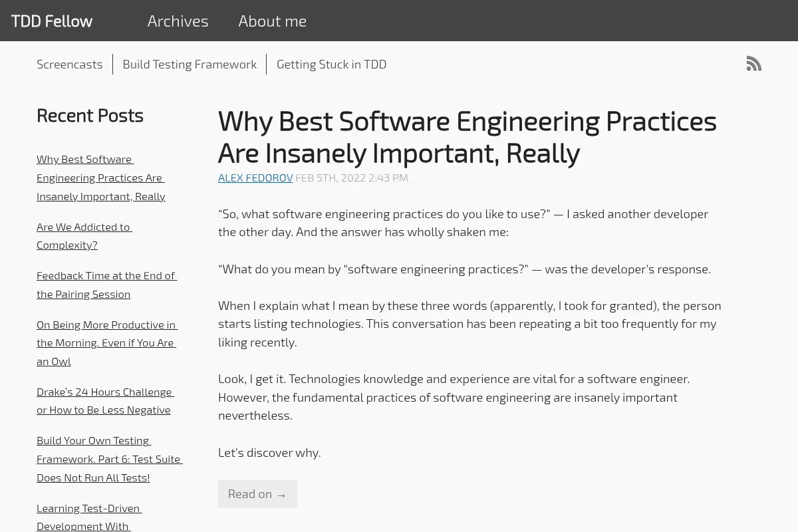
Task: Open 'Drake's 24 Hours Challenge' post
Action: (x=105, y=401)
